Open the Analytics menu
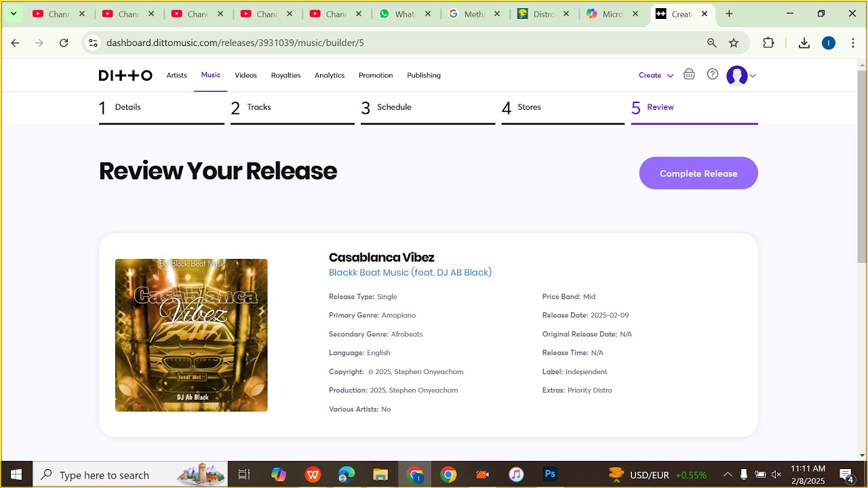This screenshot has width=868, height=488. (x=330, y=75)
